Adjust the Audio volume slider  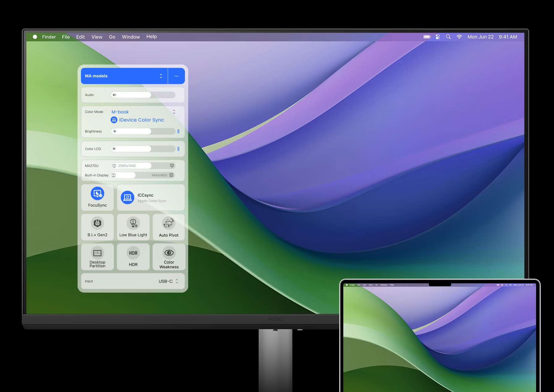tap(143, 95)
